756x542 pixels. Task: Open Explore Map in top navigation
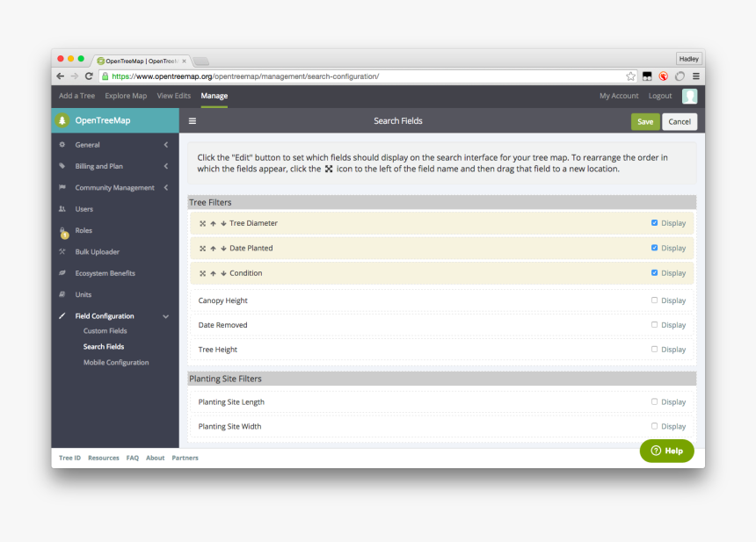[126, 96]
